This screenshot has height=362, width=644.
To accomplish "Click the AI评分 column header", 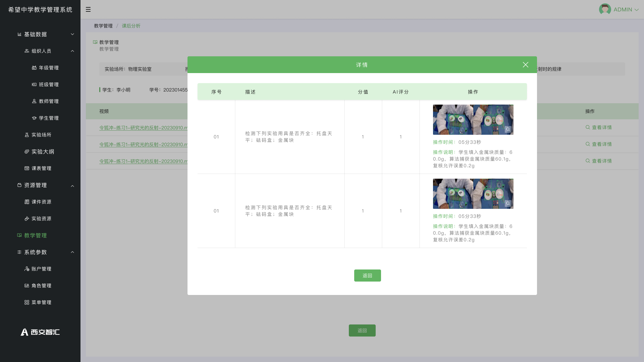I will tap(401, 92).
